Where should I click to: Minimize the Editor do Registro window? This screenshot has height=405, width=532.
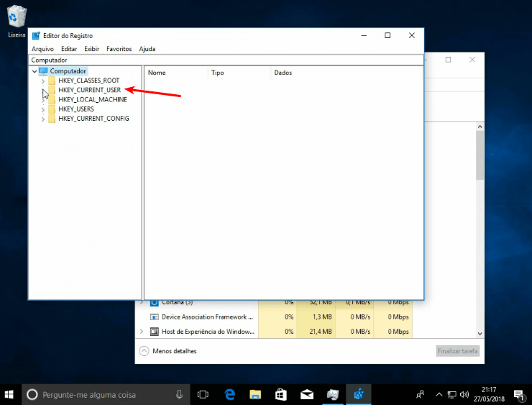click(364, 36)
